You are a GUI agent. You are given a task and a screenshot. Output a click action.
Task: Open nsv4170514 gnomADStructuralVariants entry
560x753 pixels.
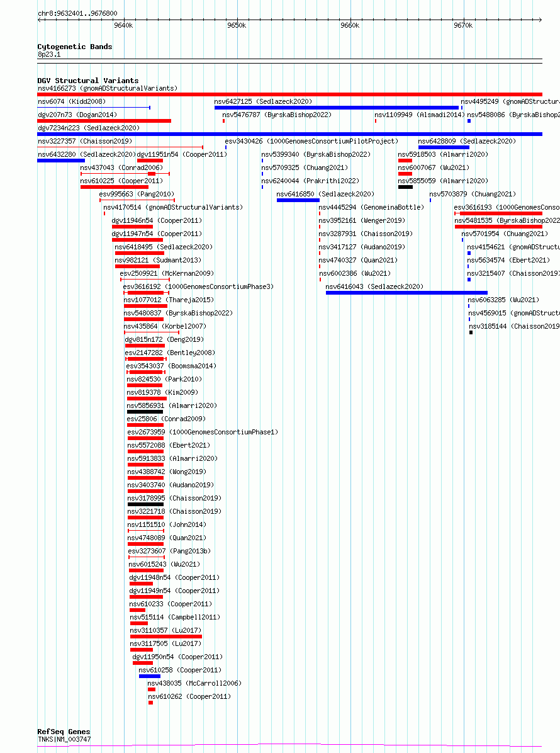pyautogui.click(x=173, y=208)
